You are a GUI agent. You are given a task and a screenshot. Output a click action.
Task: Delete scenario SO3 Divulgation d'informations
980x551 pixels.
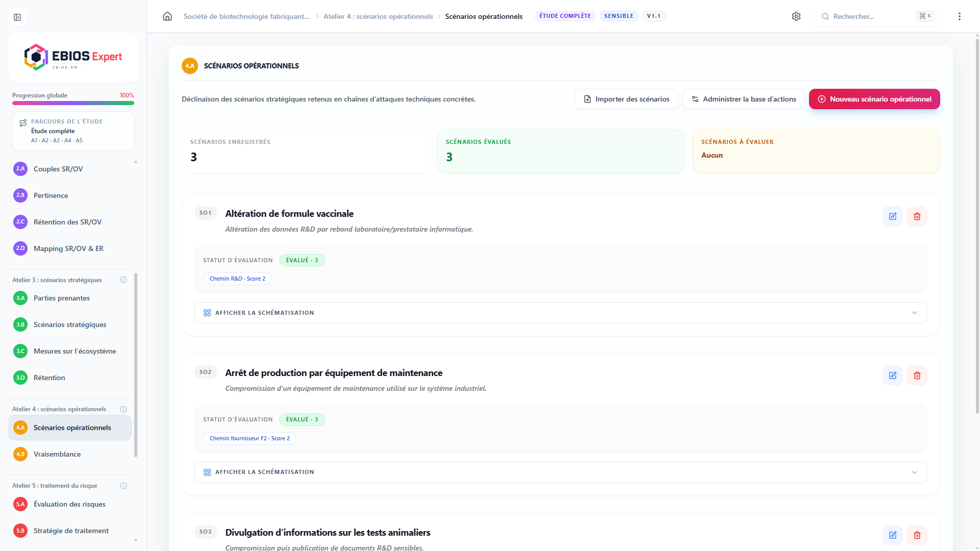coord(917,535)
